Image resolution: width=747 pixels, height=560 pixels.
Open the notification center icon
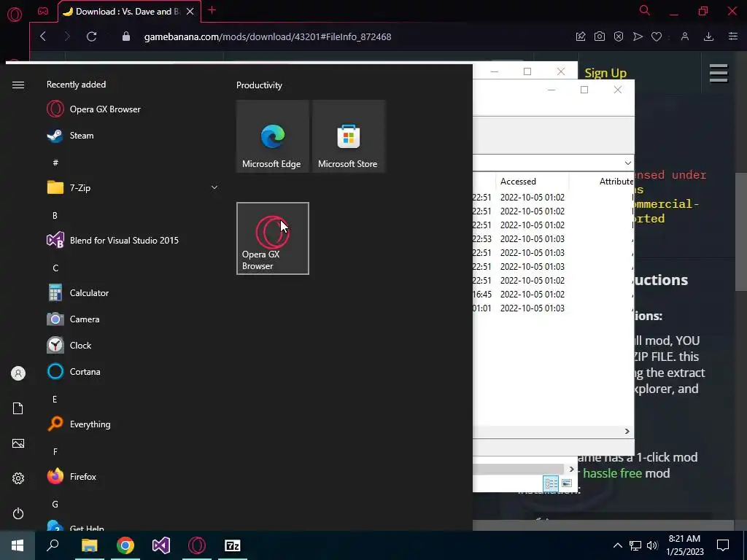[723, 545]
